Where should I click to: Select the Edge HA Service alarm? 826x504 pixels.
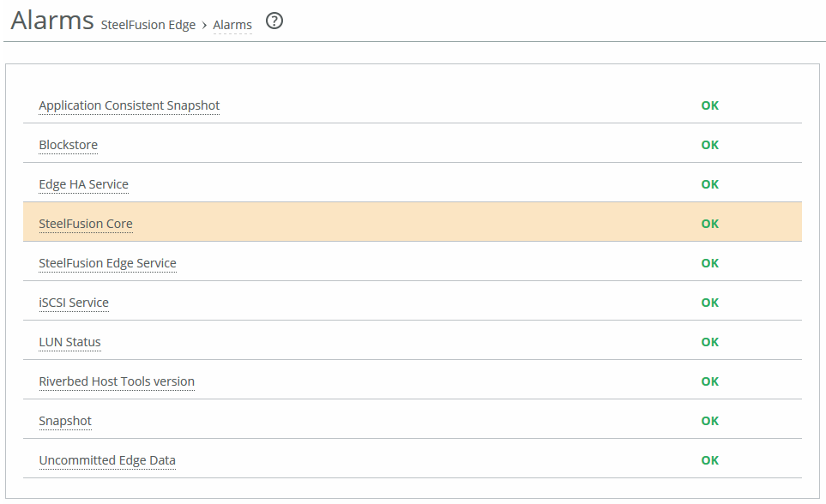point(84,184)
